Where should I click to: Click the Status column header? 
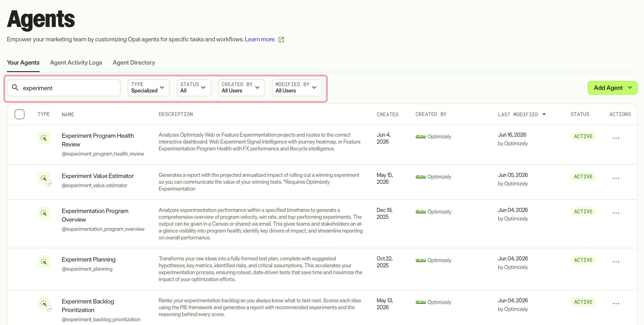(x=580, y=114)
